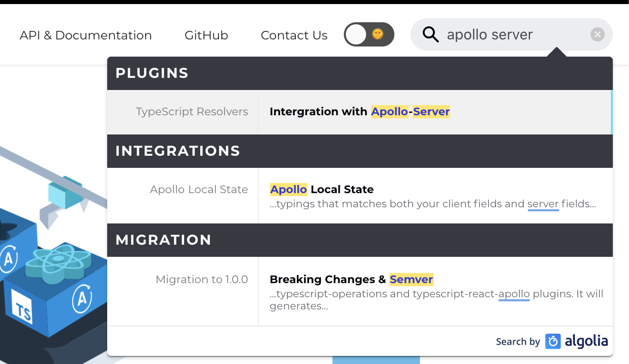The height and width of the screenshot is (364, 629).
Task: Select the MIGRATION section header
Action: coord(163,240)
